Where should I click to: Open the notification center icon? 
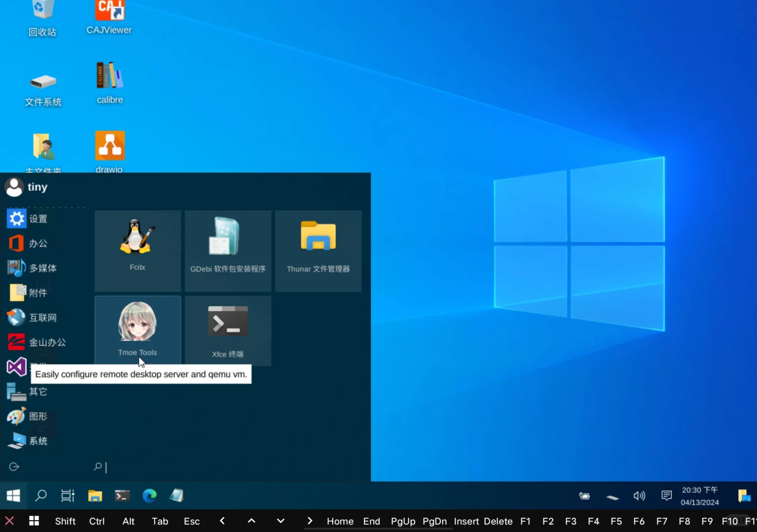(x=666, y=496)
